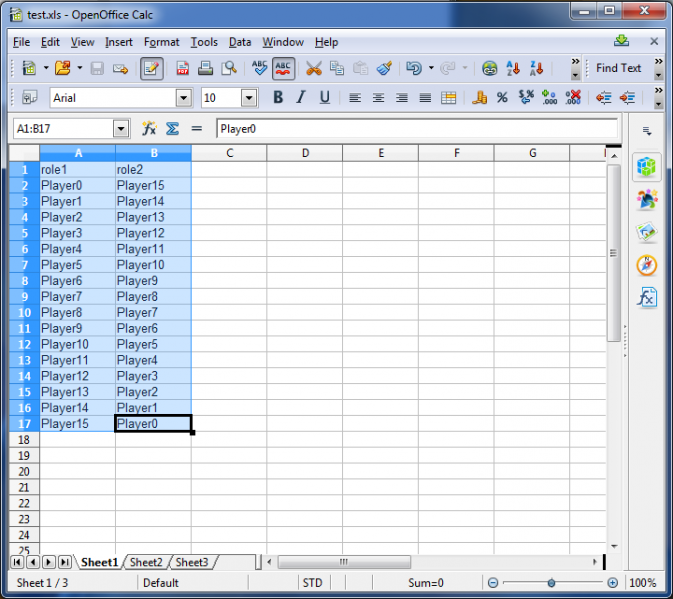Click the Percent number format icon
The height and width of the screenshot is (599, 673).
(502, 98)
